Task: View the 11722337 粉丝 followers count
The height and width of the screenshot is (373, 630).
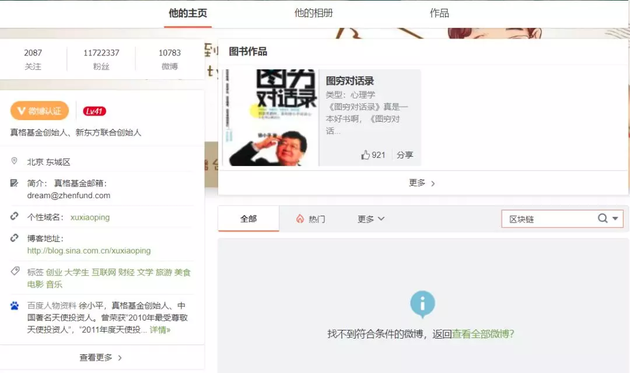Action: [x=101, y=59]
